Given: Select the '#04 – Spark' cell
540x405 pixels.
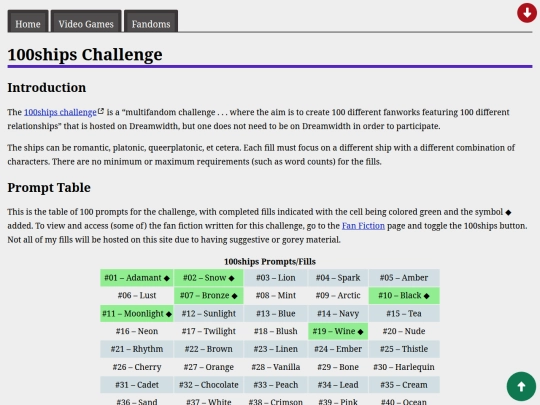Looking at the screenshot, I should pos(338,278).
